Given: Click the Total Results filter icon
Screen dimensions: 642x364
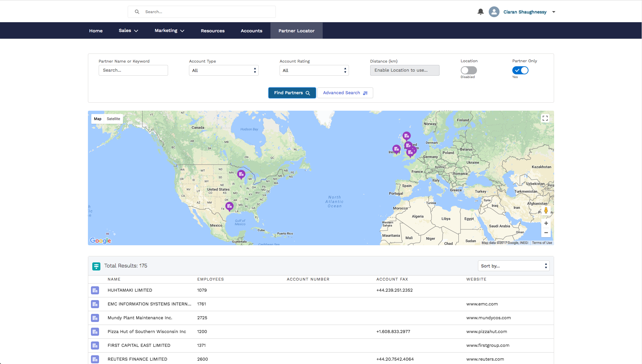Looking at the screenshot, I should [96, 266].
